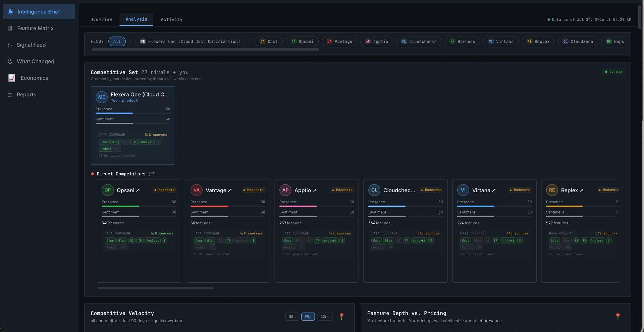Filter focus to Cloudcheckr chip

(x=419, y=42)
